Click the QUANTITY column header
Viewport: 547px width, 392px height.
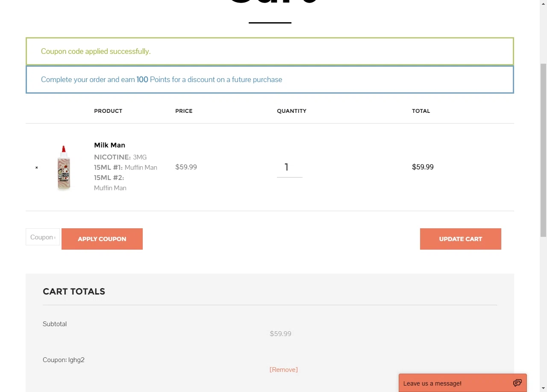point(291,111)
